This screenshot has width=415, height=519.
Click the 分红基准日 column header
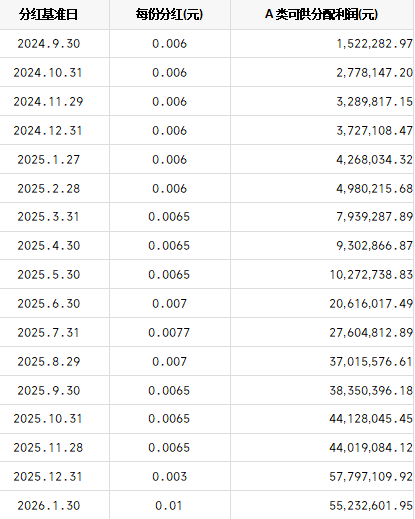coord(48,14)
